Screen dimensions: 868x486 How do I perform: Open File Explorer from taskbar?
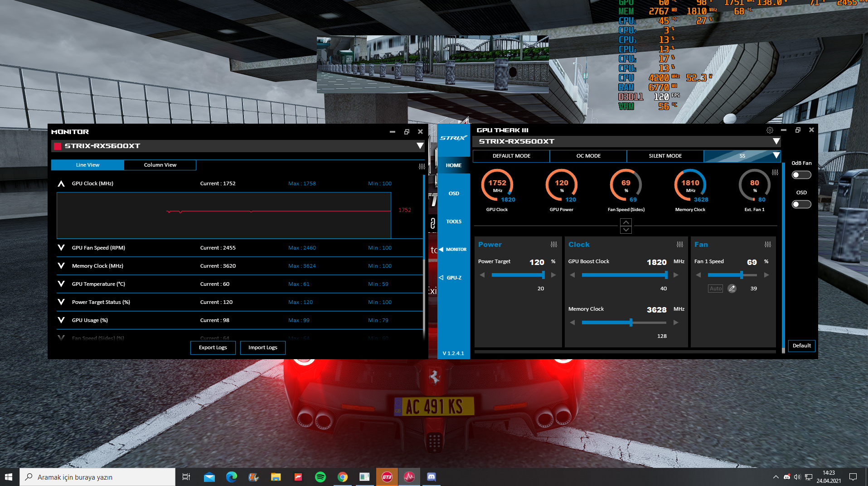[276, 477]
